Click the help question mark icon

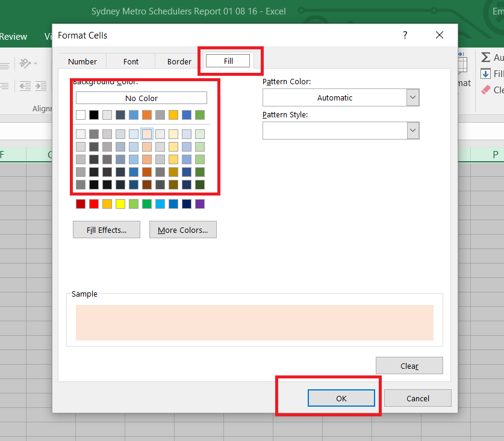coord(405,35)
